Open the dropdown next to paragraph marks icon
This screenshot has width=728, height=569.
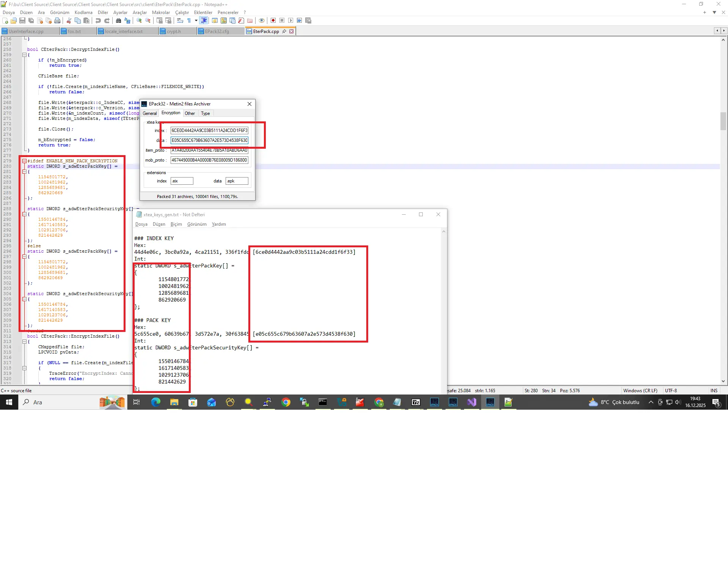(196, 20)
